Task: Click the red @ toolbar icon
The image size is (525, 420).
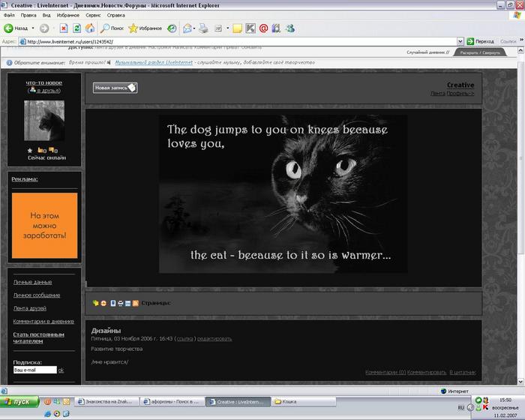Action: [263, 28]
